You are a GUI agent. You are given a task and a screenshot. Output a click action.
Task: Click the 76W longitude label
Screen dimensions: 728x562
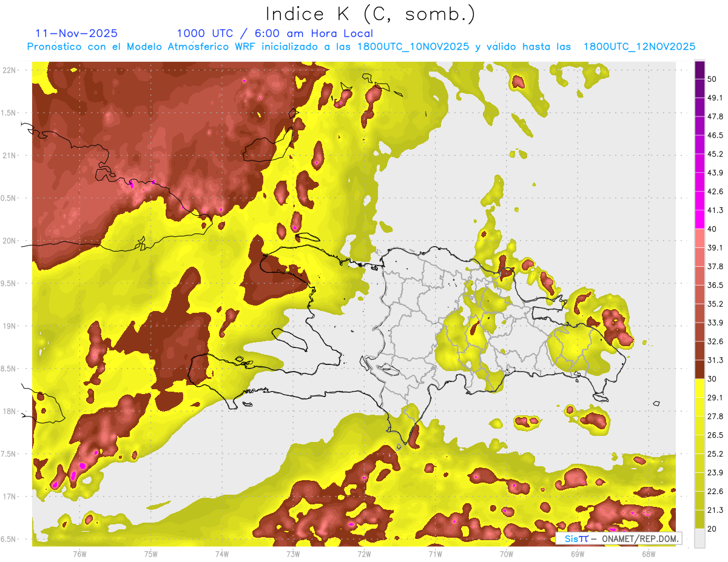[79, 554]
